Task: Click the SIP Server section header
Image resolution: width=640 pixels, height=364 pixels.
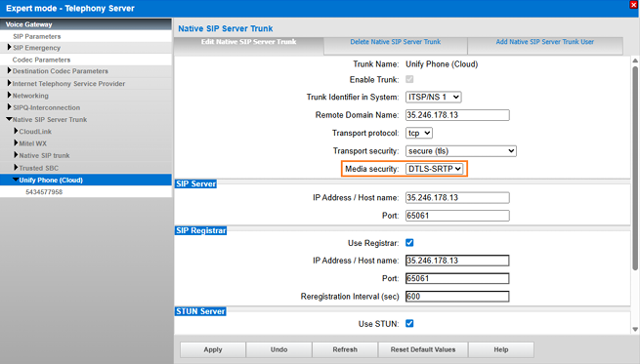Action: pyautogui.click(x=196, y=183)
